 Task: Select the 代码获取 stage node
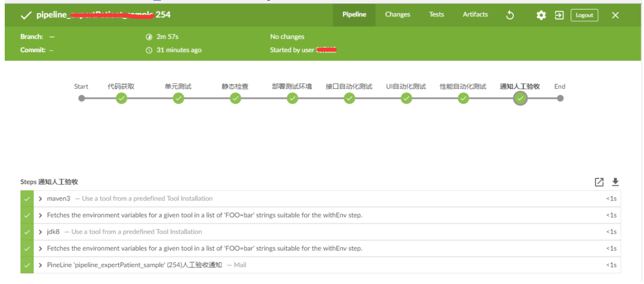pos(121,98)
